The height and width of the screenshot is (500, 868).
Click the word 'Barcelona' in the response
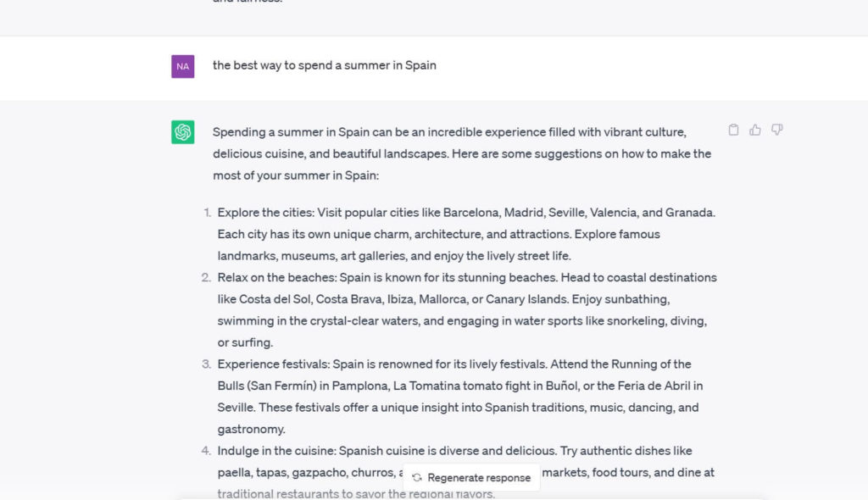pos(471,213)
